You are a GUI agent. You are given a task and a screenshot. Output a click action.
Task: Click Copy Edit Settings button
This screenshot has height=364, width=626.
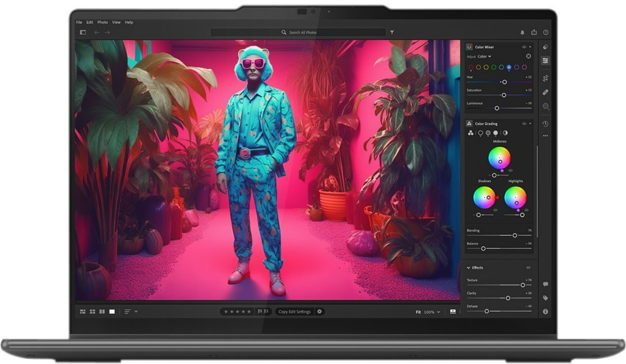click(x=295, y=312)
